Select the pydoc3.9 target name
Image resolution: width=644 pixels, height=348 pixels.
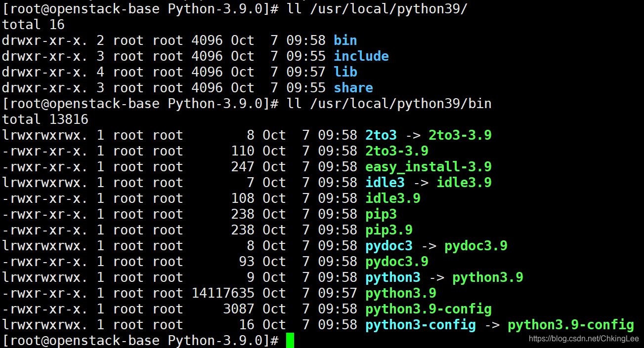(x=475, y=245)
